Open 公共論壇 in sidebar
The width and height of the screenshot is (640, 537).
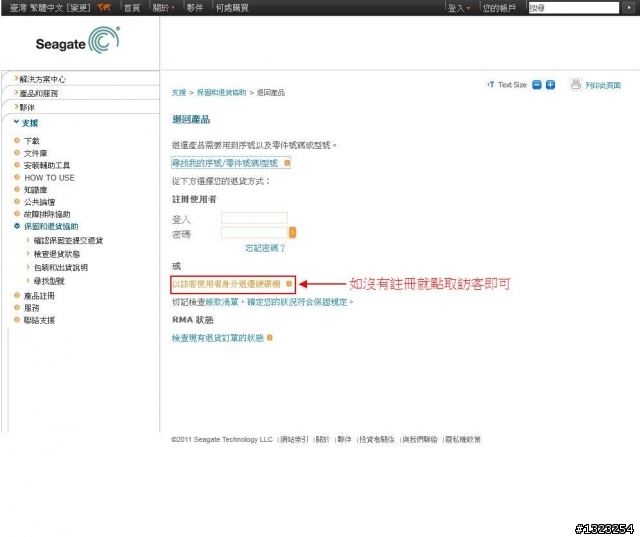(40, 202)
